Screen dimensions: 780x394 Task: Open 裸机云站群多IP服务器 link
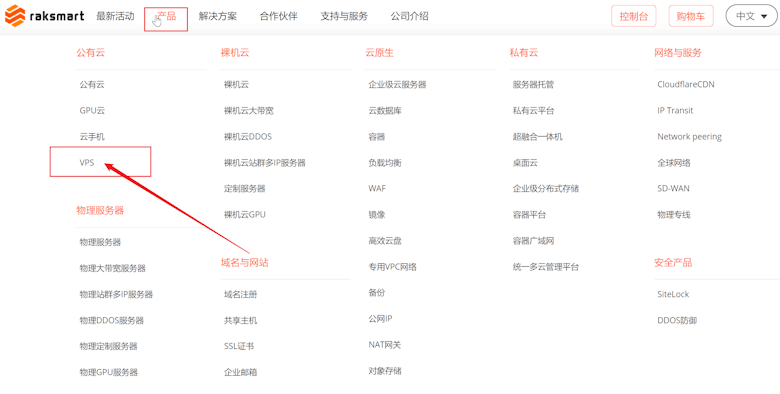tap(265, 163)
